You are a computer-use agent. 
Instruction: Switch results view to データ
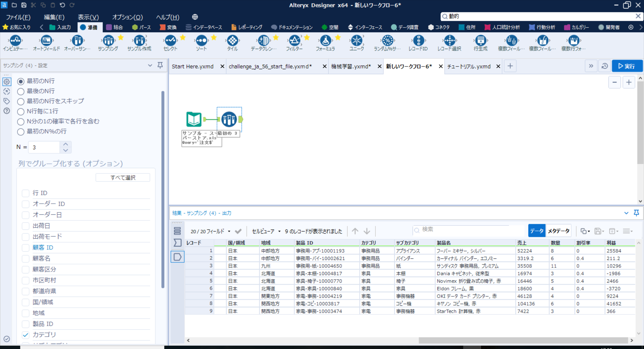coord(537,231)
